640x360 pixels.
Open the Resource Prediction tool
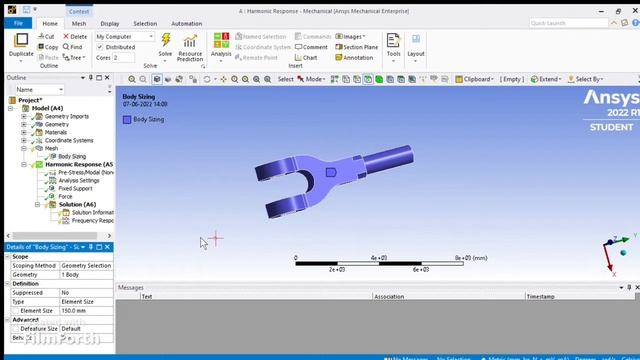click(x=190, y=47)
